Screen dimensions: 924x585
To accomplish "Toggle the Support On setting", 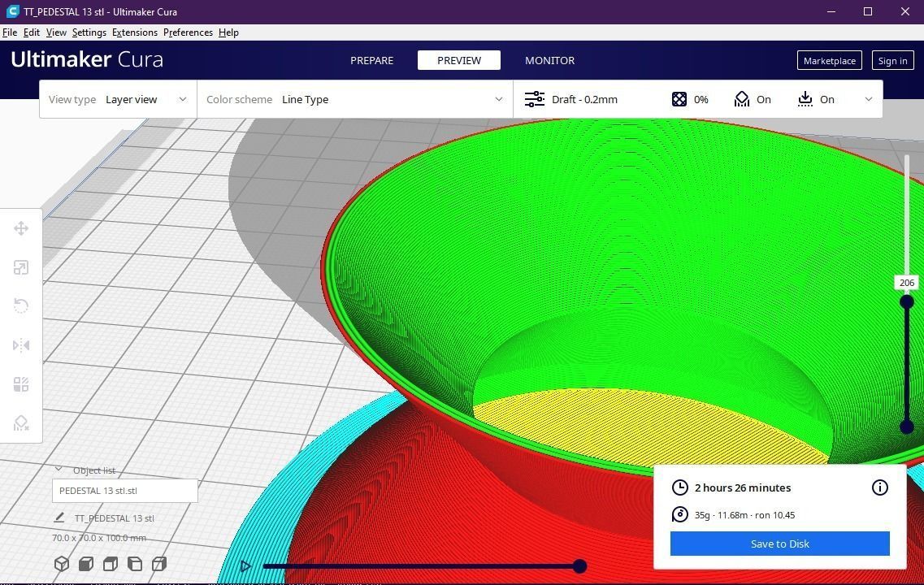I will click(753, 100).
